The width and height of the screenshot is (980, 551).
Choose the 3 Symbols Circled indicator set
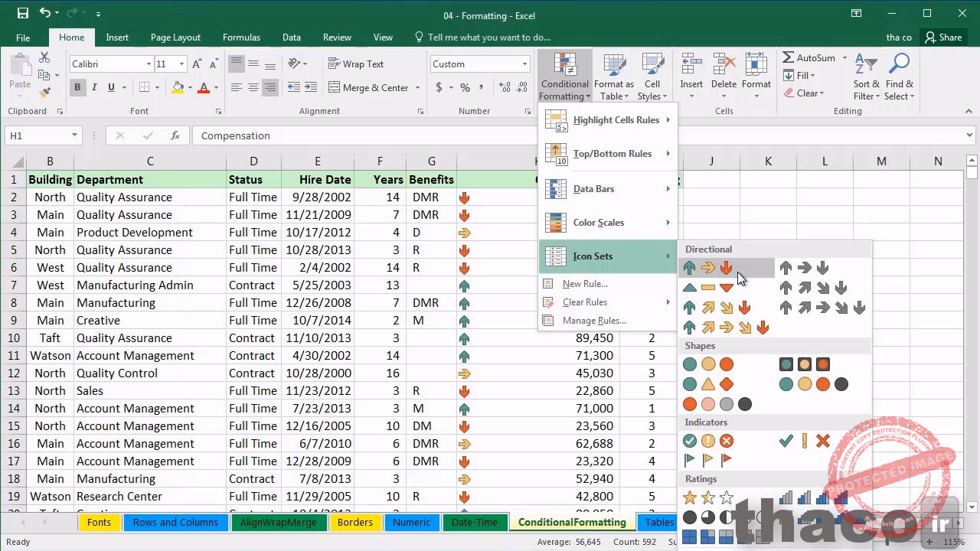(708, 441)
